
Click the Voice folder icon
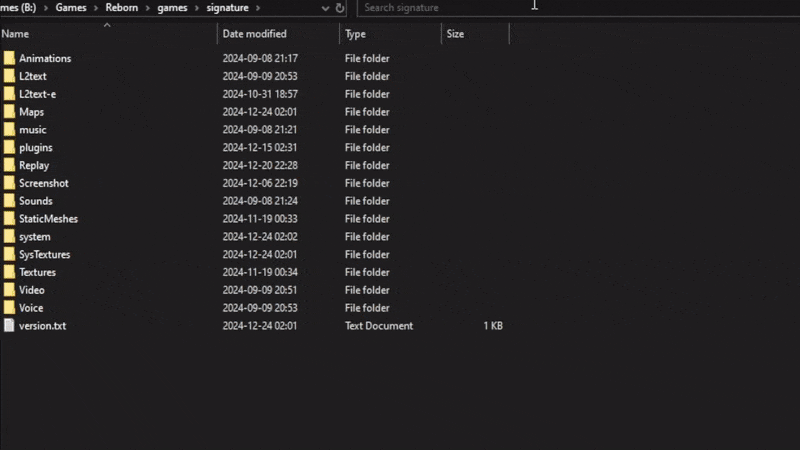pos(9,308)
